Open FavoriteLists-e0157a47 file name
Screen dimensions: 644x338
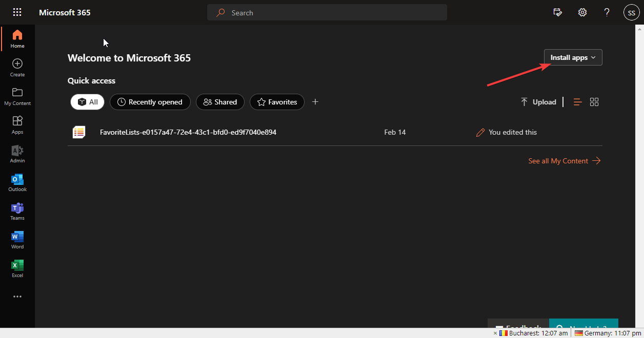(x=188, y=132)
